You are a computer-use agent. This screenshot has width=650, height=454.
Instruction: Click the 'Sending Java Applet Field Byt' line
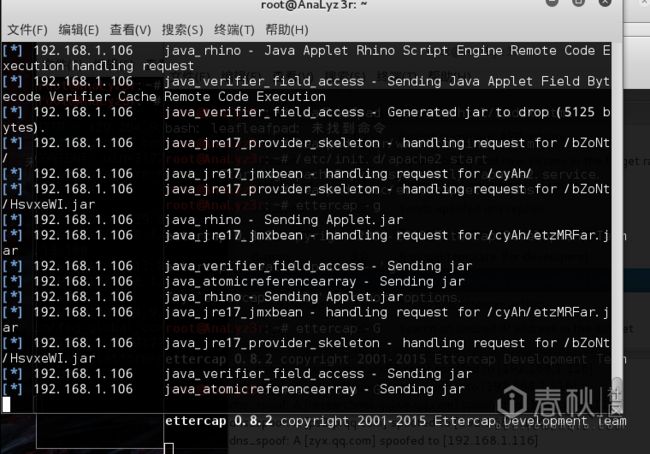[x=306, y=81]
